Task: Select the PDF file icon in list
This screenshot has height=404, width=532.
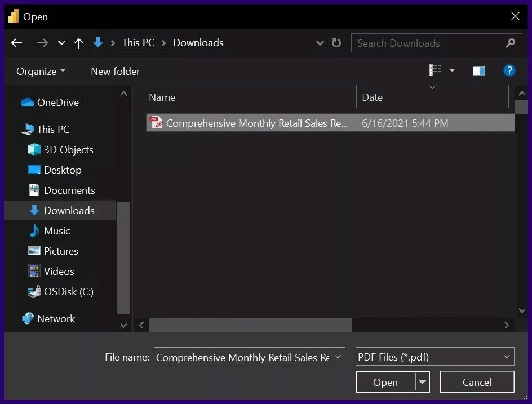Action: [156, 123]
